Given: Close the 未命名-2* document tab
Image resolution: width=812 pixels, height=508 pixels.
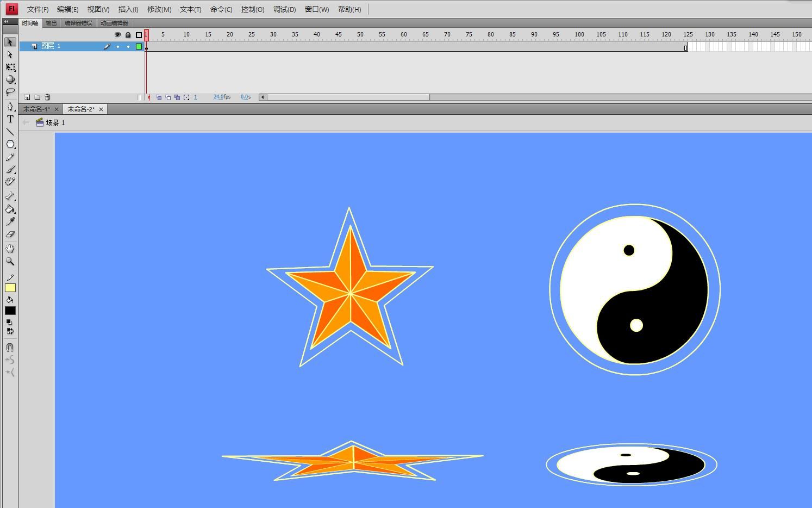Looking at the screenshot, I should (101, 109).
